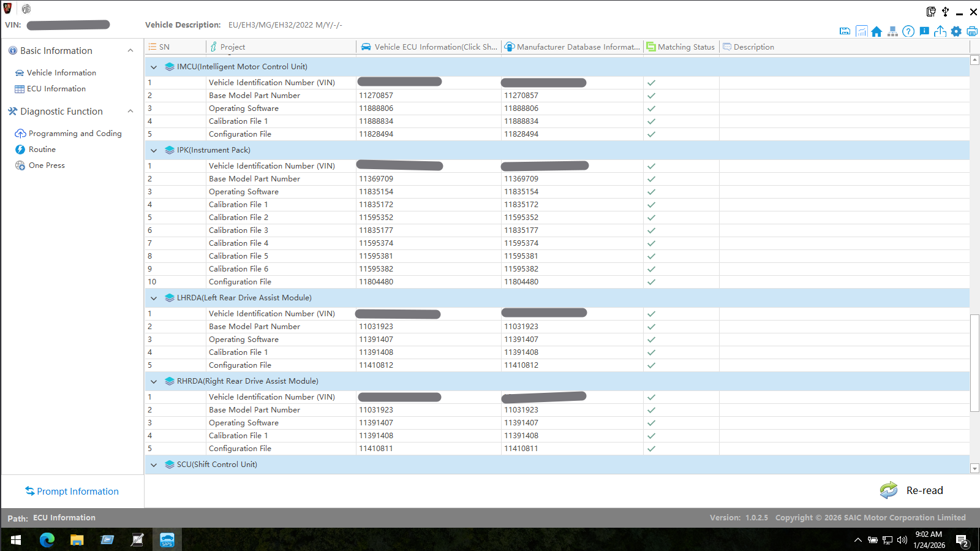Viewport: 980px width, 551px height.
Task: Click the vertical scrollbar thumb
Action: (x=974, y=363)
